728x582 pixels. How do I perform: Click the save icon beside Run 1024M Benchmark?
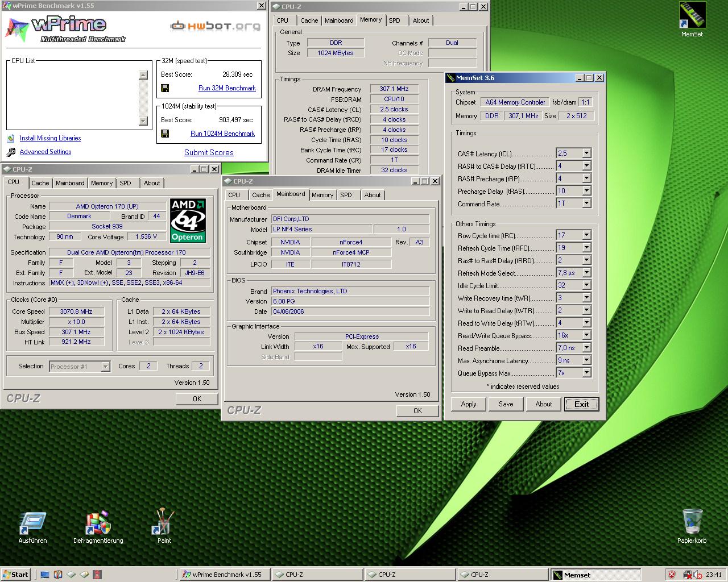pos(165,134)
